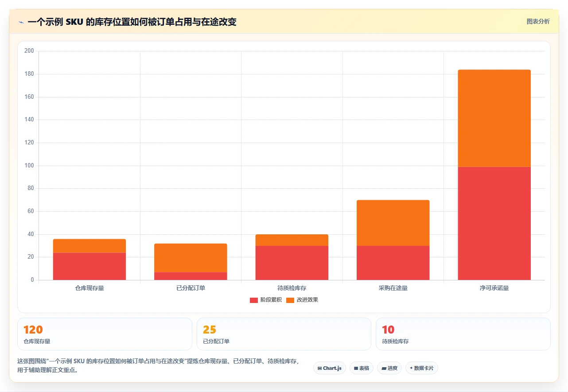568x392 pixels.
Task: Click the 阶段累积 legend label
Action: point(271,300)
